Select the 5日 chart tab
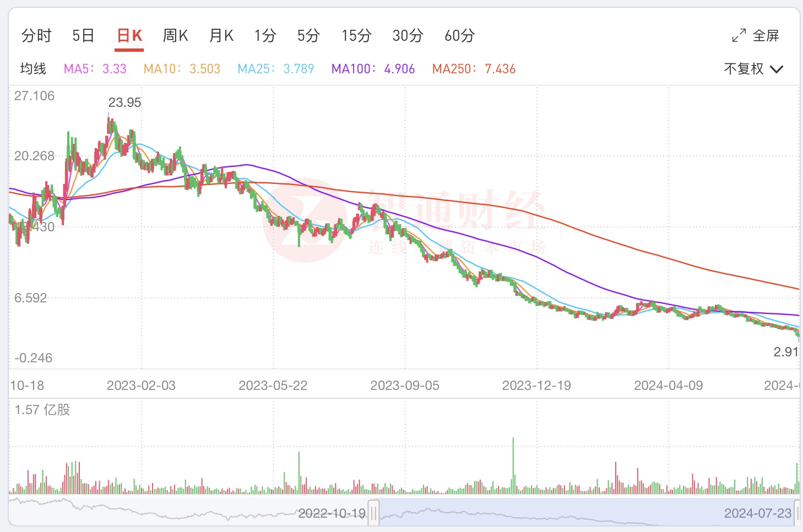The width and height of the screenshot is (803, 532). [x=83, y=36]
